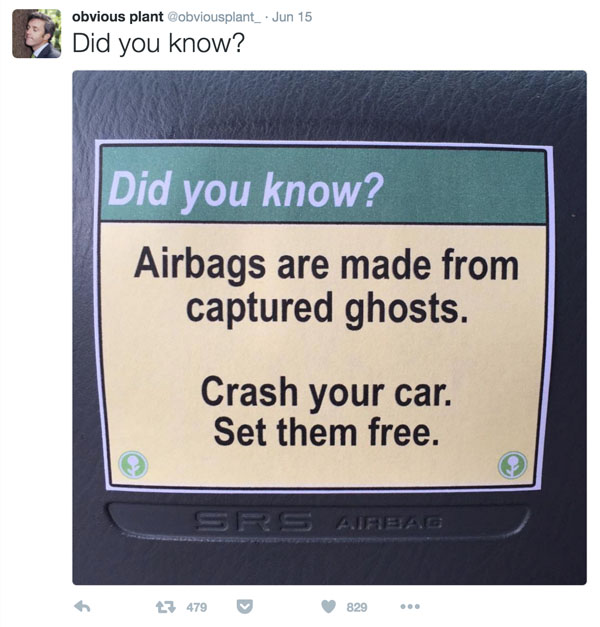
Task: Visit the @obviousplant_ handle
Action: point(213,17)
